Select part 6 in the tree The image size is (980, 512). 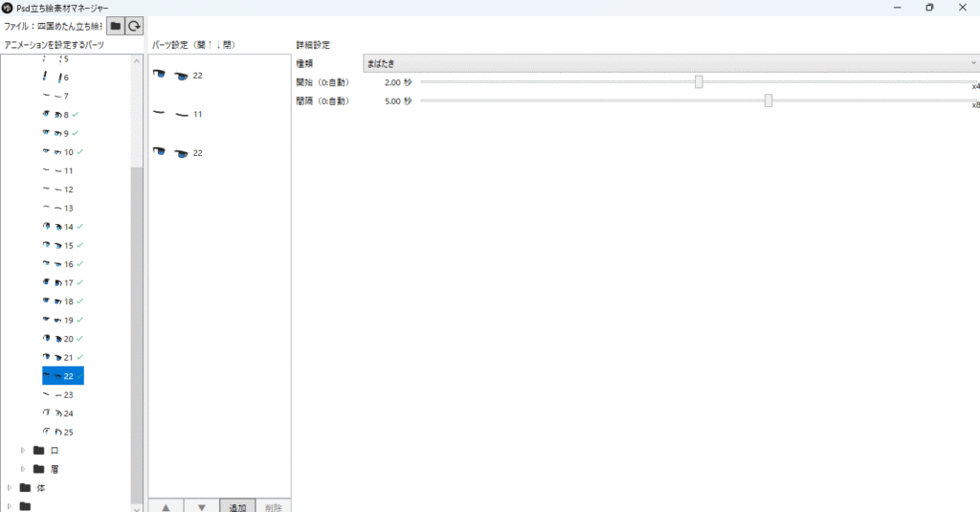[x=57, y=78]
